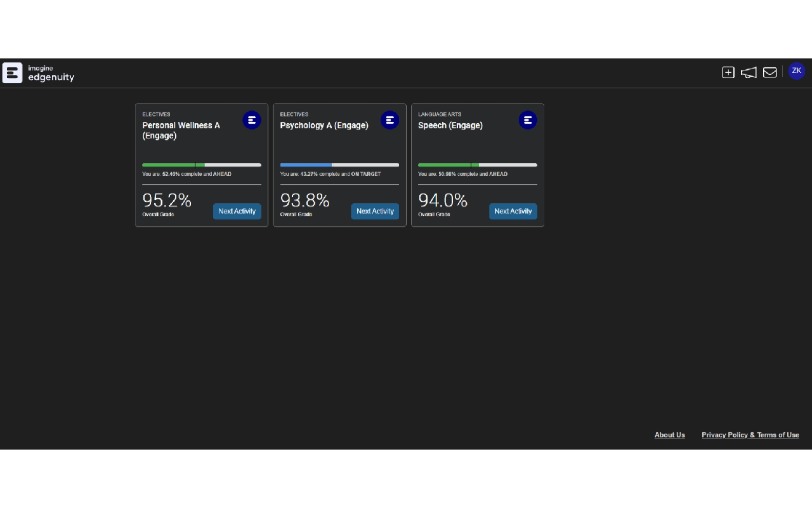Click the 95.2% overall grade display
The image size is (812, 508).
coord(167,200)
